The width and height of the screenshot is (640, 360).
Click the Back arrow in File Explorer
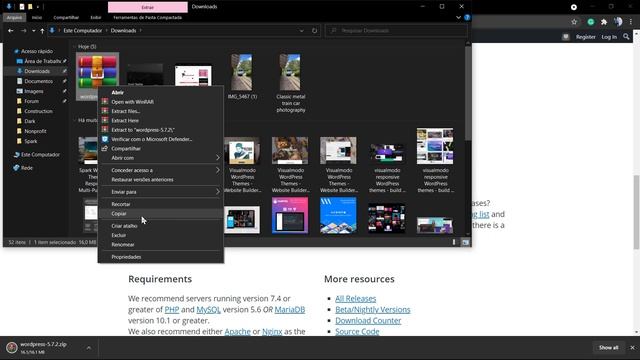[11, 31]
